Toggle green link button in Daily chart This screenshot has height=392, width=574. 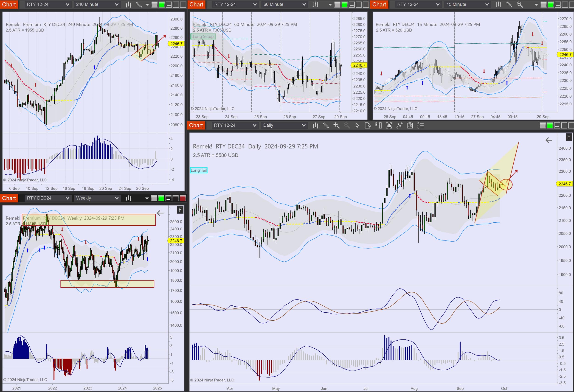pyautogui.click(x=550, y=125)
